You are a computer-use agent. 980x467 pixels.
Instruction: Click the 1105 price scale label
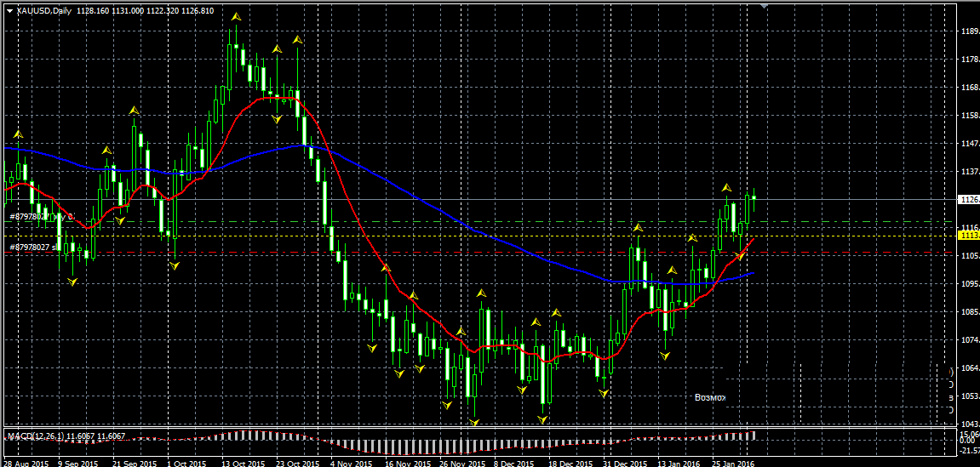[970, 256]
